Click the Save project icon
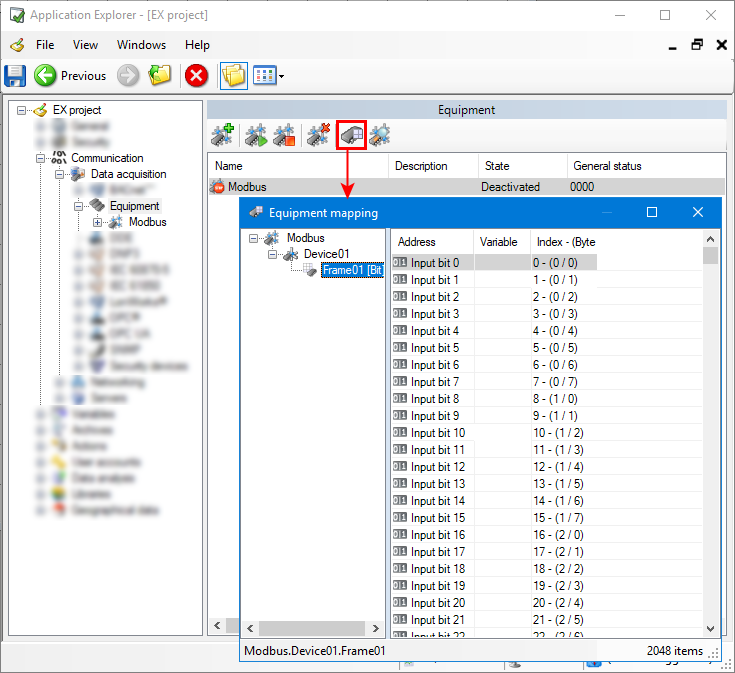Image resolution: width=735 pixels, height=673 pixels. coord(15,76)
